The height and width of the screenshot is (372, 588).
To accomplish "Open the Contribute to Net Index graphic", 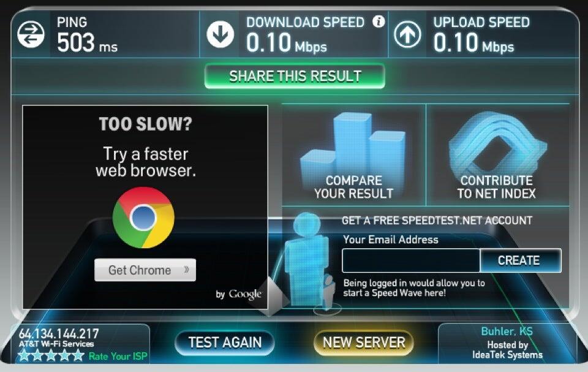I will (x=497, y=156).
